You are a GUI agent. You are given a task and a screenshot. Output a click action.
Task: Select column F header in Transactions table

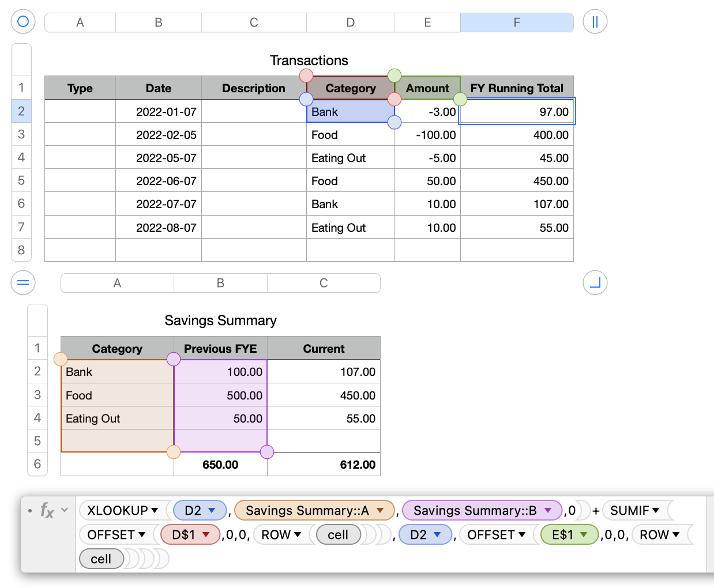tap(517, 22)
